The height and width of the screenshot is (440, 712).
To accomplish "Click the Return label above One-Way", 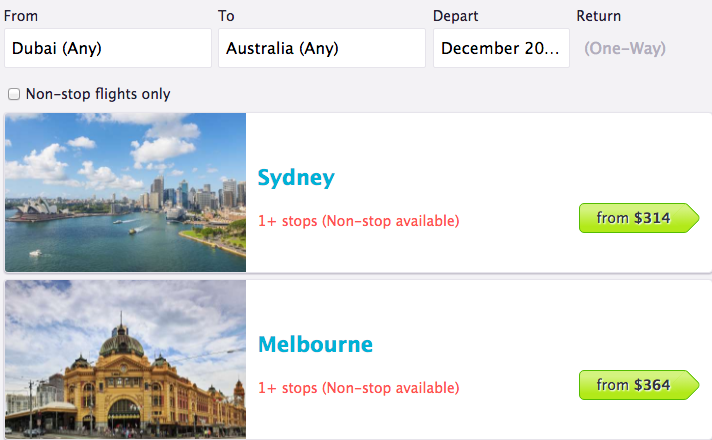I will (598, 16).
